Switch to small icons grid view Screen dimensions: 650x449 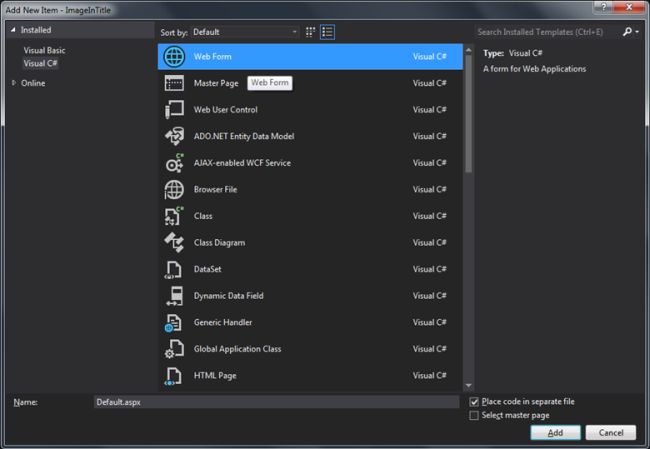310,32
